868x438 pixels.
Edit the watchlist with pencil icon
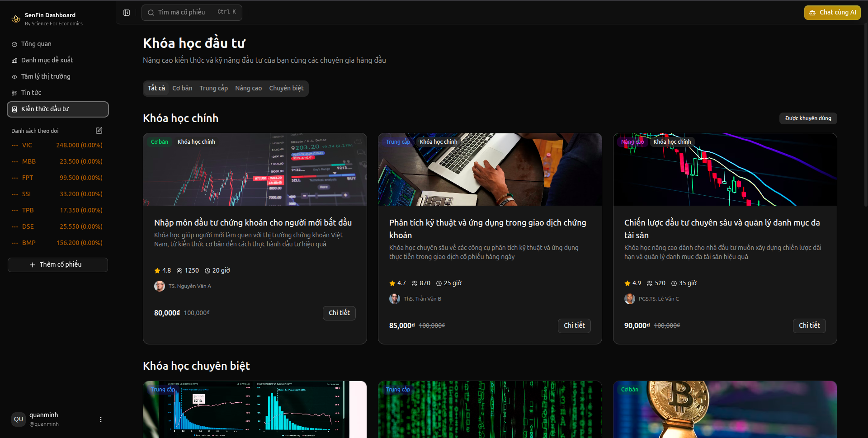tap(99, 131)
